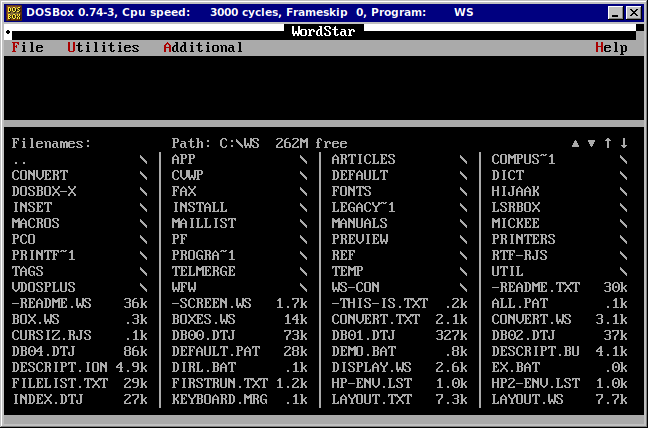Select the DEMO.BAT file

pyautogui.click(x=364, y=352)
